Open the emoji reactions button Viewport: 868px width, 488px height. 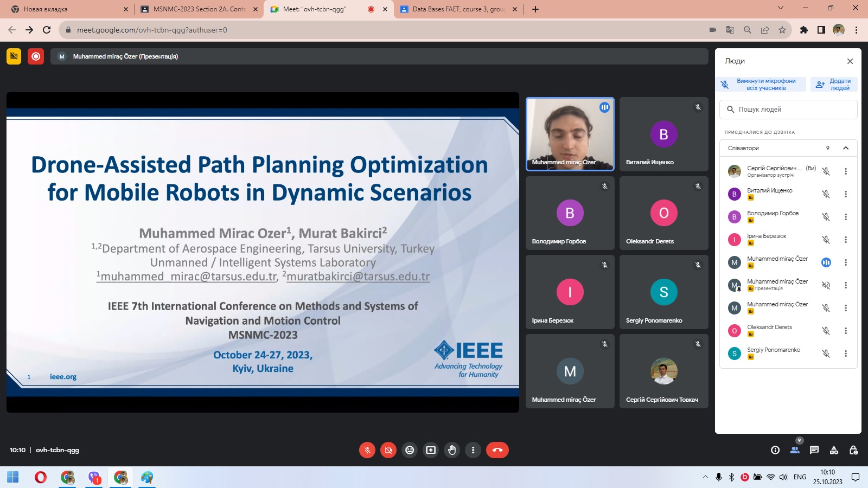point(410,450)
